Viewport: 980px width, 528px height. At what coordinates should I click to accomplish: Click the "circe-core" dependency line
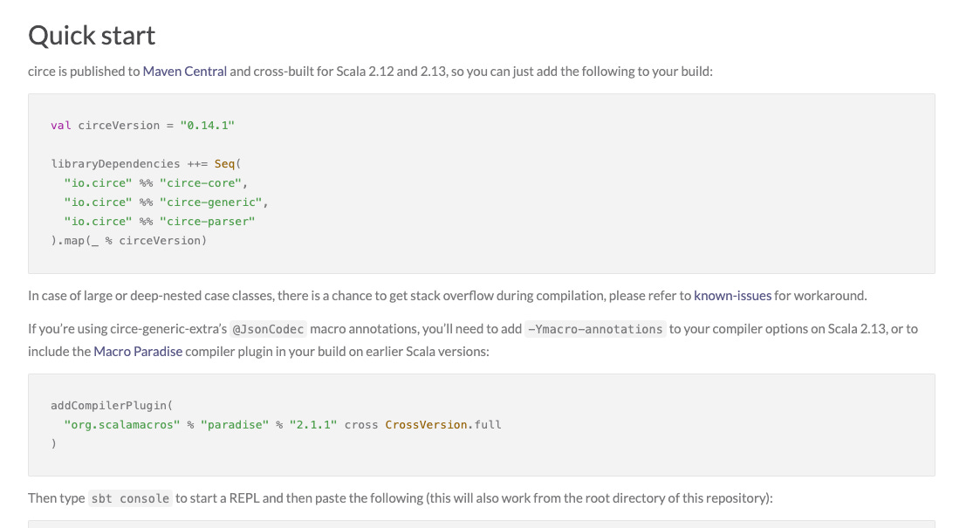click(155, 183)
